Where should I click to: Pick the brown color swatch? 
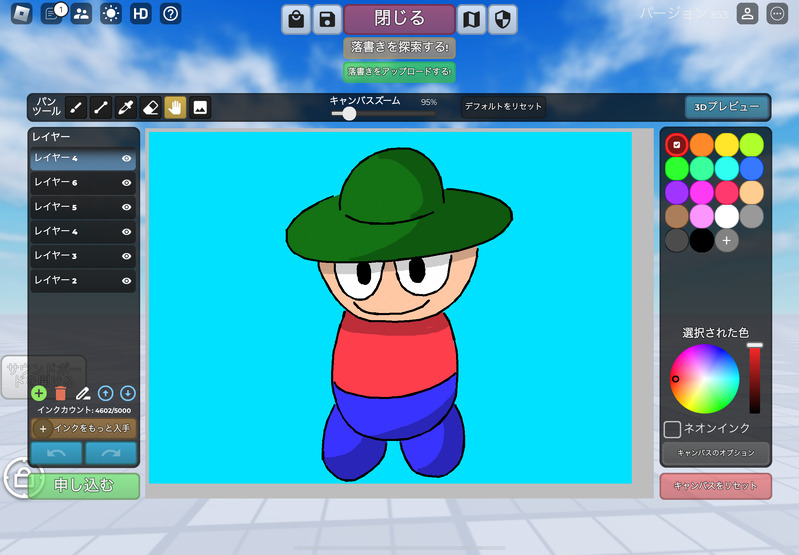[x=677, y=217]
